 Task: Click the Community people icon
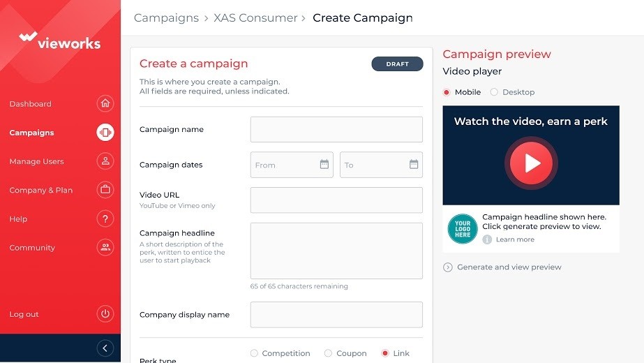pos(105,248)
